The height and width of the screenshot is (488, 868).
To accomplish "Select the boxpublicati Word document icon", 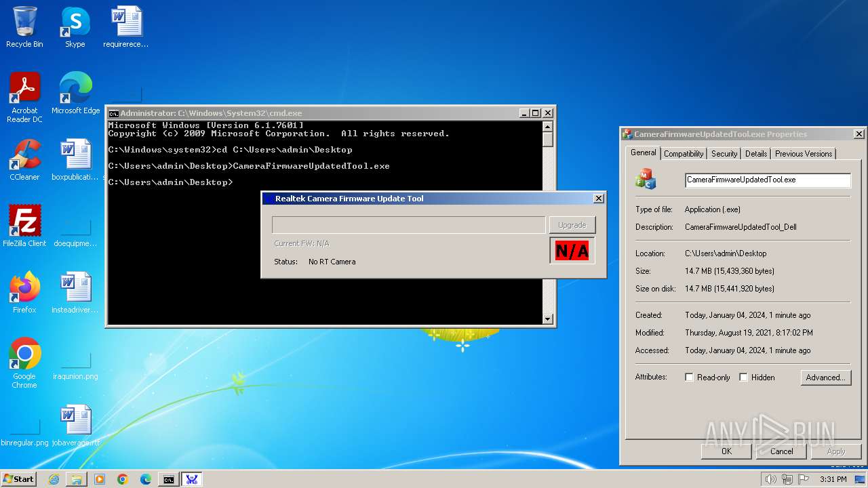I will coord(75,160).
